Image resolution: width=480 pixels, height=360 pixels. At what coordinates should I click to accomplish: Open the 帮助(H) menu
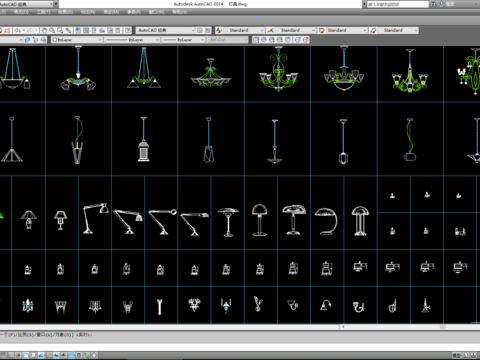[x=180, y=12]
